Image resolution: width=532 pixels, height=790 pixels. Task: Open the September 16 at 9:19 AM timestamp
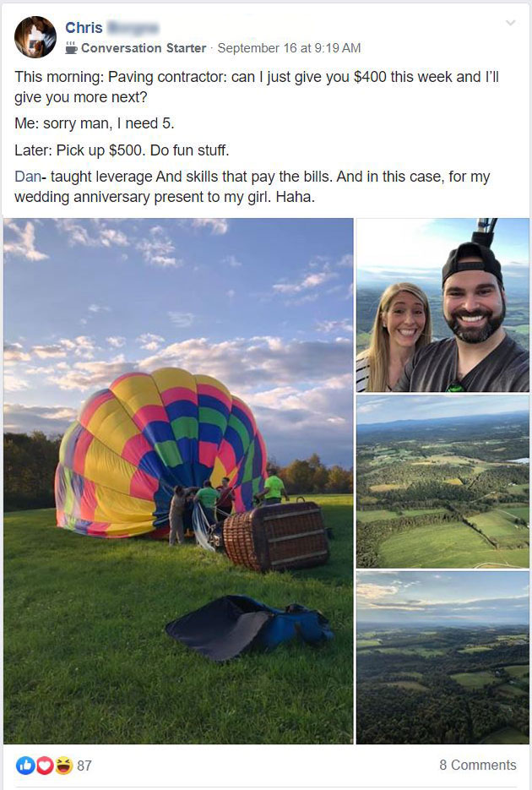point(289,48)
